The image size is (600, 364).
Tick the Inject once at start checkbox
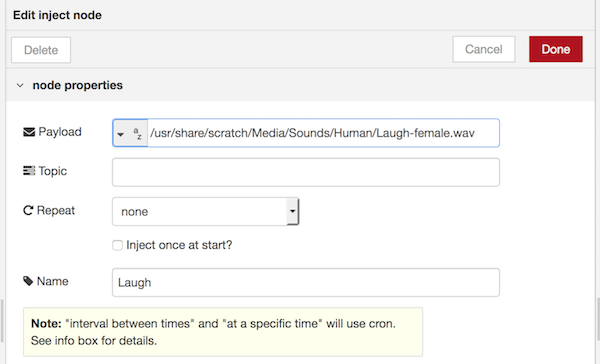tap(117, 245)
